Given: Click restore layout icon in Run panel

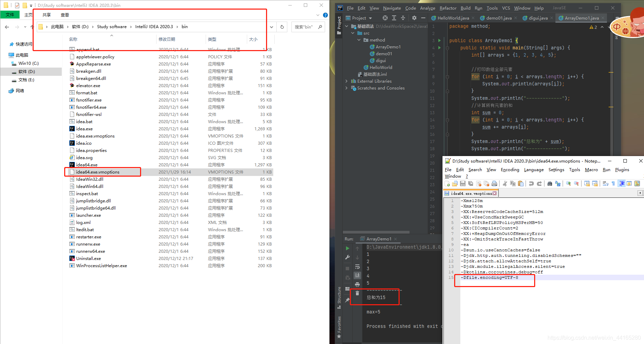Looking at the screenshot, I should click(347, 289).
